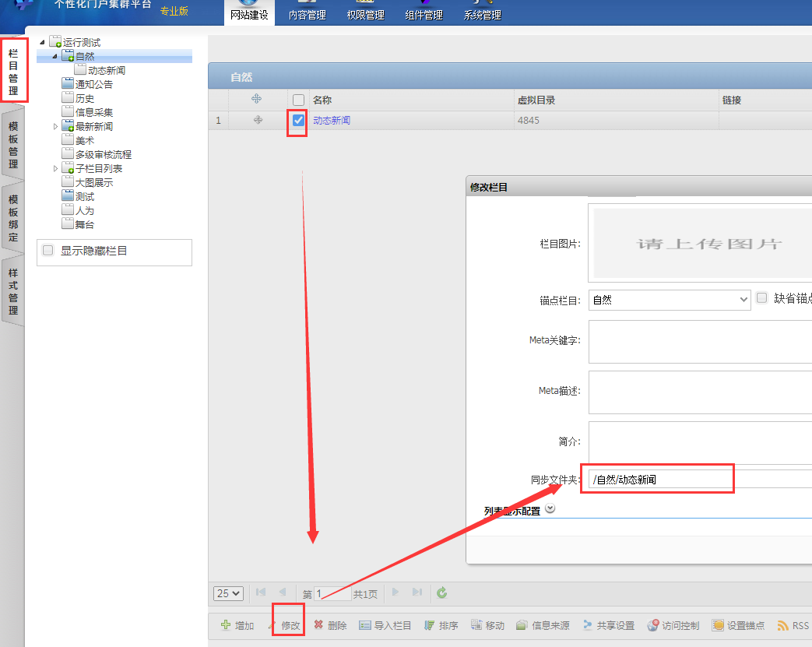Click the Move (移动) toolbar icon

(476, 625)
